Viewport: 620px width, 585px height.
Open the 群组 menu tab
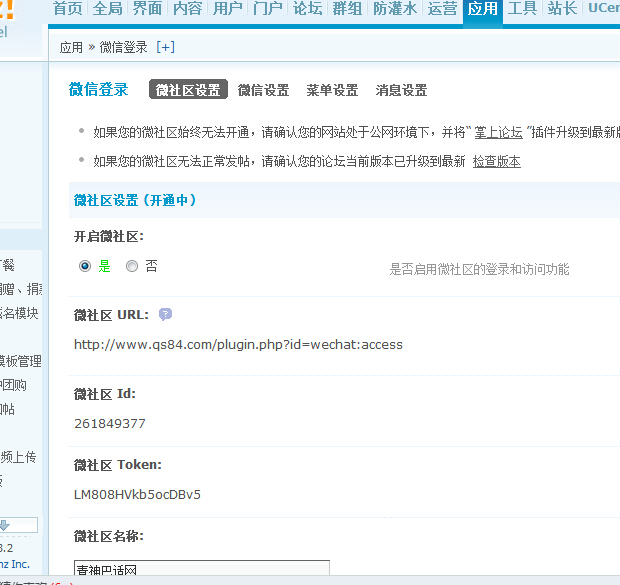[347, 8]
